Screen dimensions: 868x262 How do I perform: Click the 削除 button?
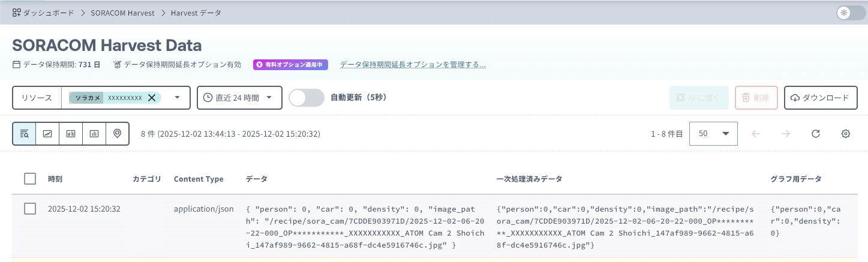(x=756, y=98)
